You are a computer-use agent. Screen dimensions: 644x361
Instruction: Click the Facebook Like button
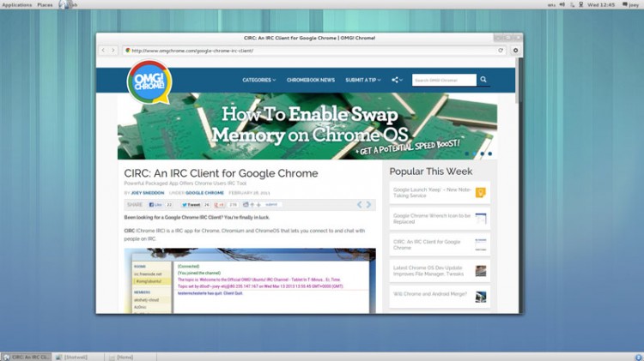point(155,205)
